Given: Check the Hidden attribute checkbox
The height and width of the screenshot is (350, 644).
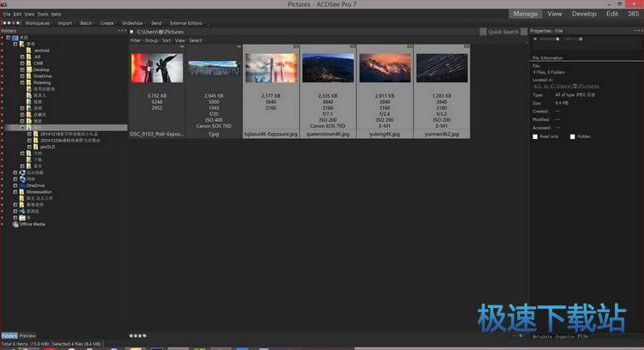Looking at the screenshot, I should (570, 136).
